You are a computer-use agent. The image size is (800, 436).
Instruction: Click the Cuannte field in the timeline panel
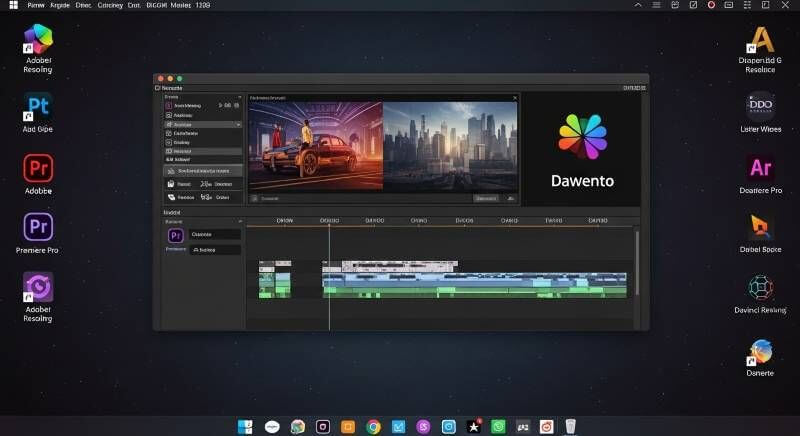215,235
